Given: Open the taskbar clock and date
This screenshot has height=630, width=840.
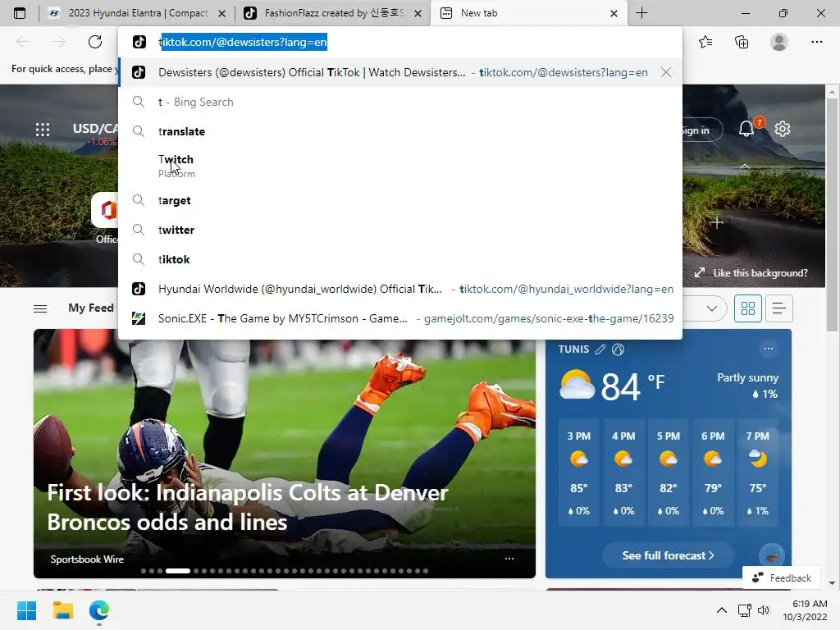Looking at the screenshot, I should click(805, 610).
